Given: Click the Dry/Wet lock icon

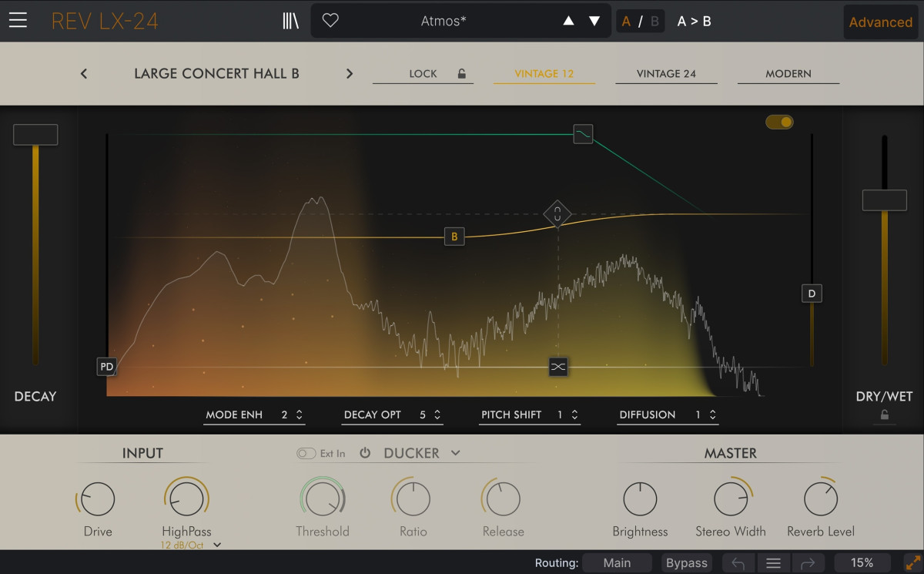Looking at the screenshot, I should coord(885,415).
